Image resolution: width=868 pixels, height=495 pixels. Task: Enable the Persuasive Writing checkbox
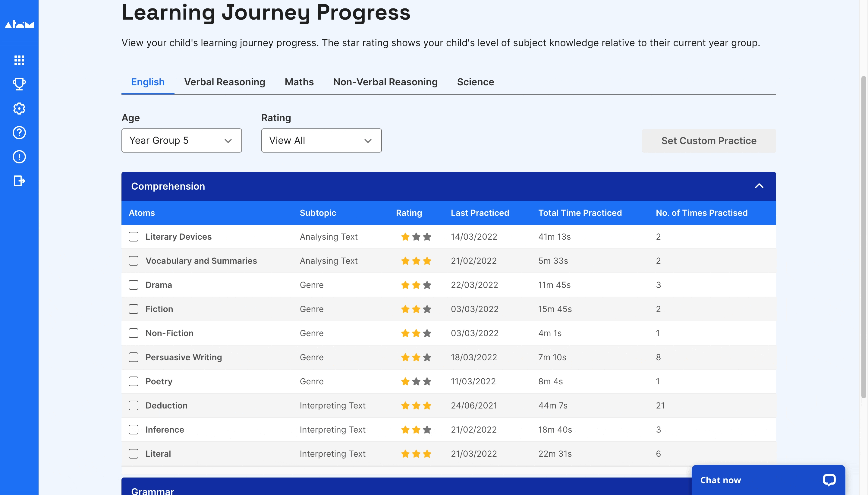(134, 357)
